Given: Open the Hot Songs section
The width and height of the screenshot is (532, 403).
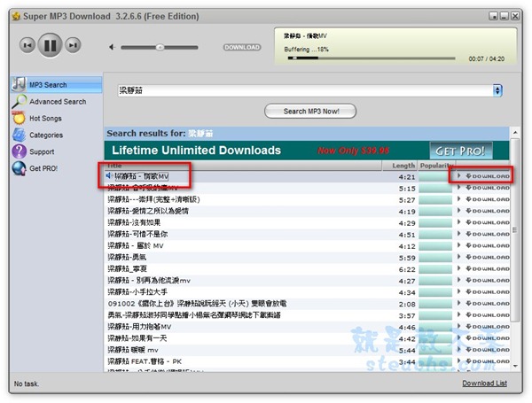Looking at the screenshot, I should (x=45, y=118).
